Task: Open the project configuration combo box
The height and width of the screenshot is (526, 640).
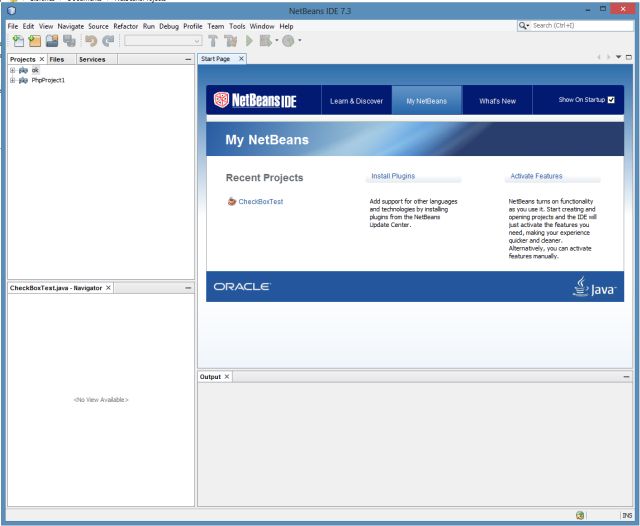Action: (x=163, y=41)
